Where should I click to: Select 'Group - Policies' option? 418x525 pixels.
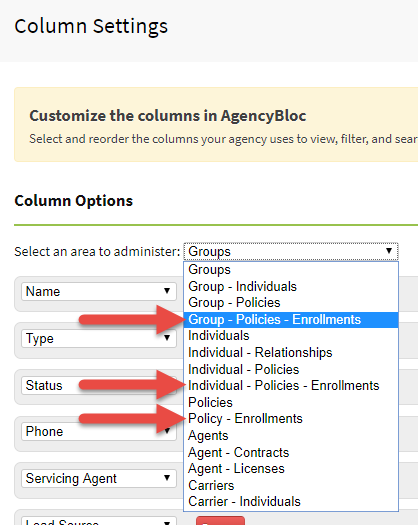click(x=291, y=303)
